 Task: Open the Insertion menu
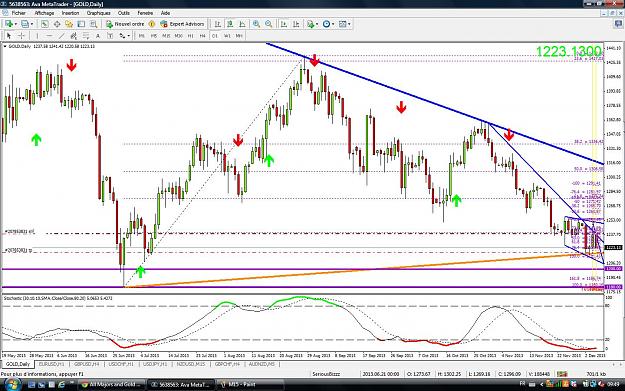pyautogui.click(x=70, y=13)
